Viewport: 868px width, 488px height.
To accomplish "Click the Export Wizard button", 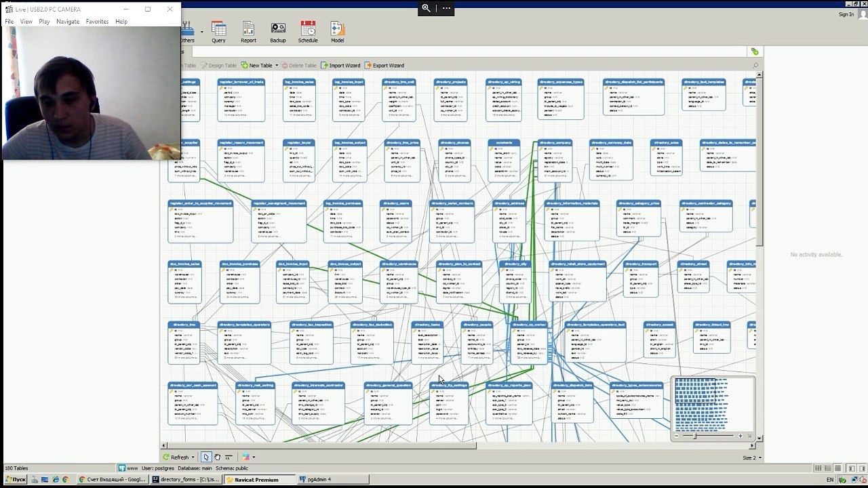I will coord(384,66).
